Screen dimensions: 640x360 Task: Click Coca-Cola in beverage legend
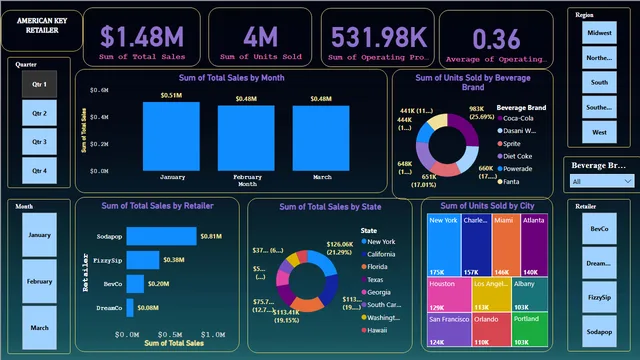pos(516,118)
